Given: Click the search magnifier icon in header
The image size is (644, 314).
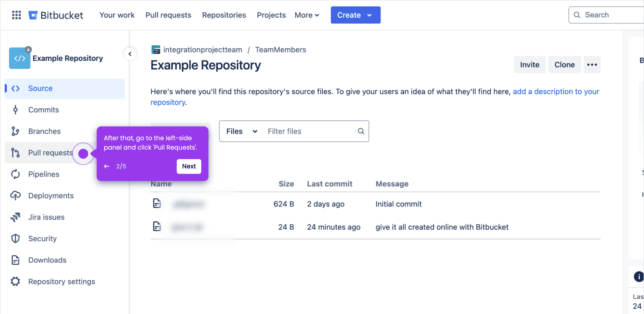Looking at the screenshot, I should [577, 15].
